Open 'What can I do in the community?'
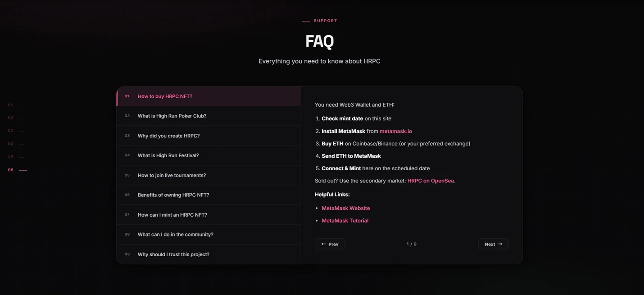 pos(209,234)
